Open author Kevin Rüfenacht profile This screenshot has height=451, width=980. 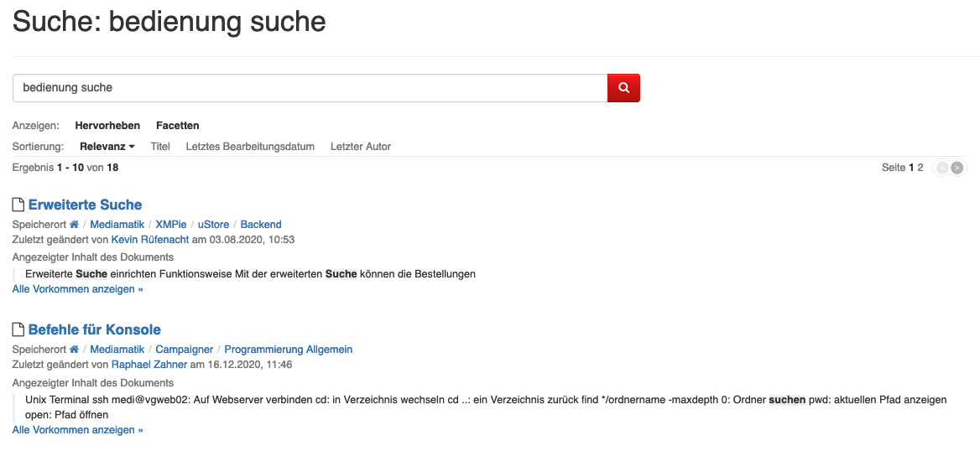pos(150,240)
